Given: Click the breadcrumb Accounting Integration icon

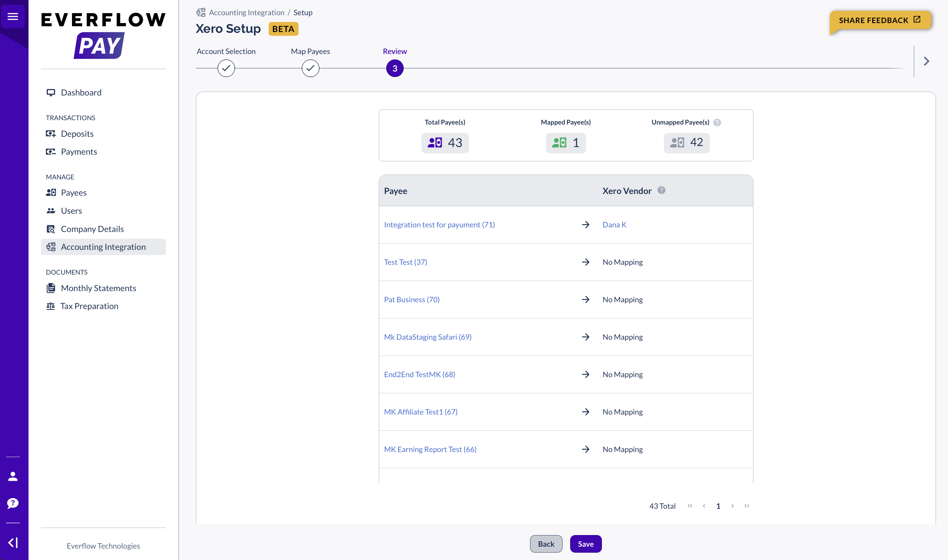Looking at the screenshot, I should coord(201,12).
